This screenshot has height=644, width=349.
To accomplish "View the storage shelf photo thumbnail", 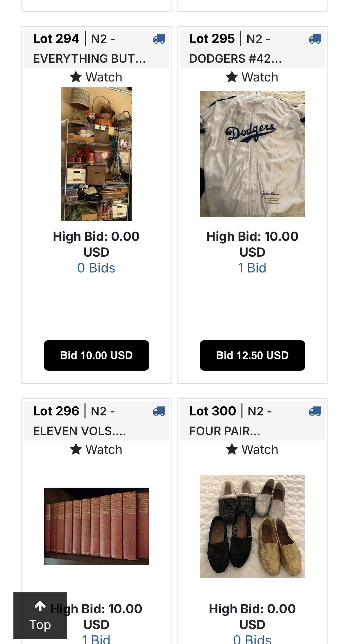I will [x=96, y=154].
